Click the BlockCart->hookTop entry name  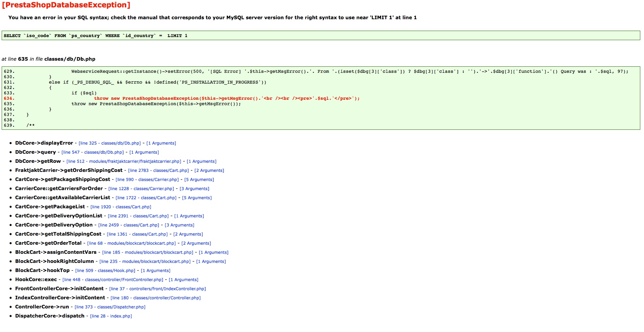coord(42,270)
